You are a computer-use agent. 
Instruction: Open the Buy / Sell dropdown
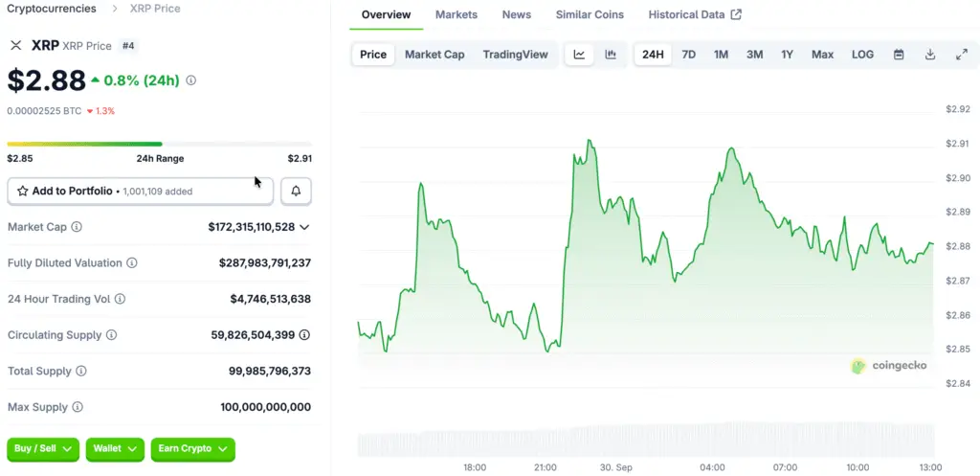(43, 449)
